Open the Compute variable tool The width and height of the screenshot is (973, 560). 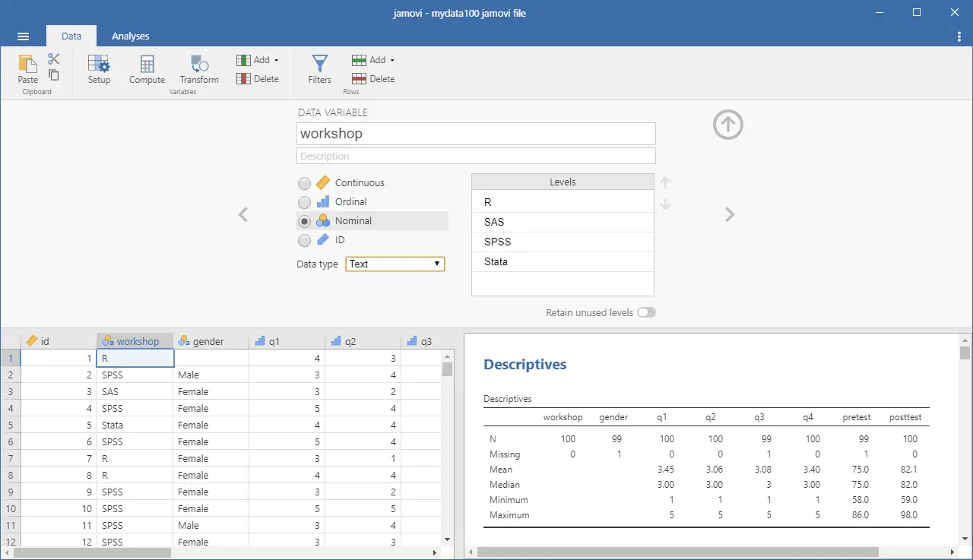[146, 70]
